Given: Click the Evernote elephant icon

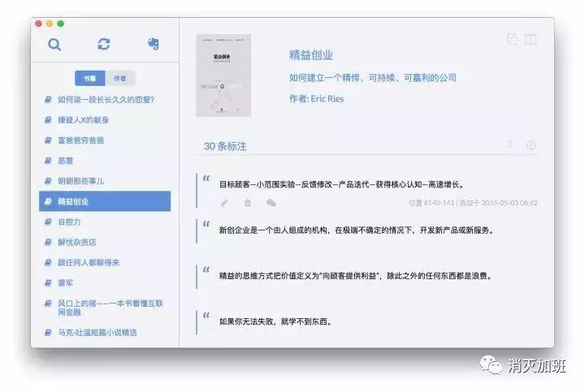Looking at the screenshot, I should coord(153,44).
